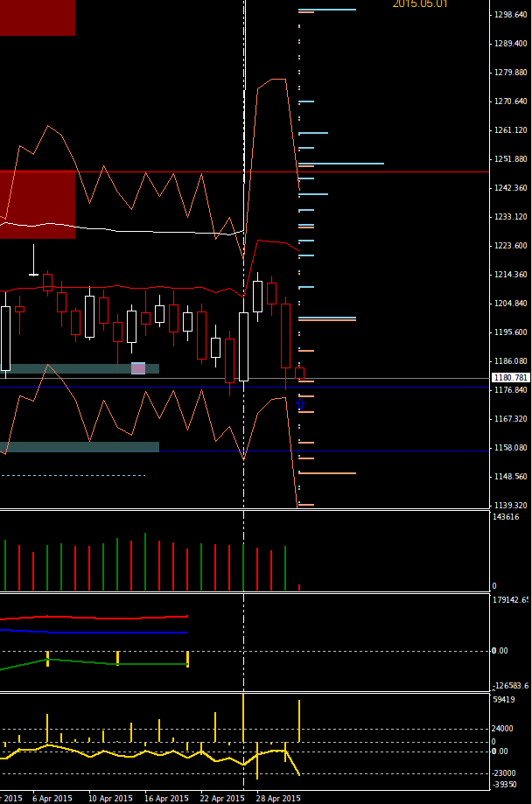Click price axis value 1139.320
This screenshot has height=804, width=532.
pos(510,506)
